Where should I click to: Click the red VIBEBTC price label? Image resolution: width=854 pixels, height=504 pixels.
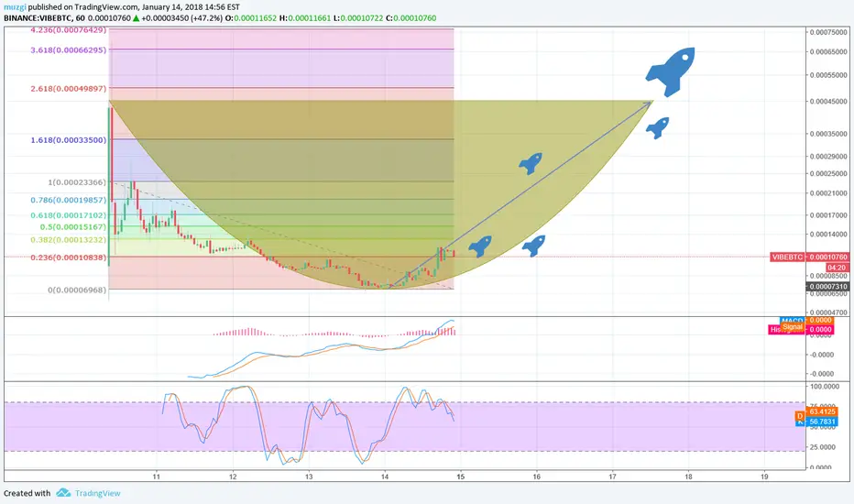[x=787, y=257]
